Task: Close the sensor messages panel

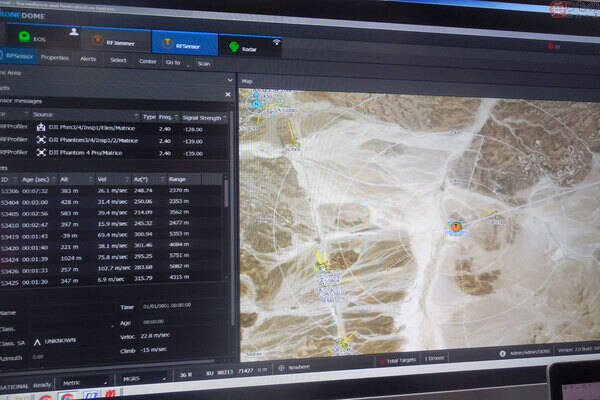Action: point(227,94)
